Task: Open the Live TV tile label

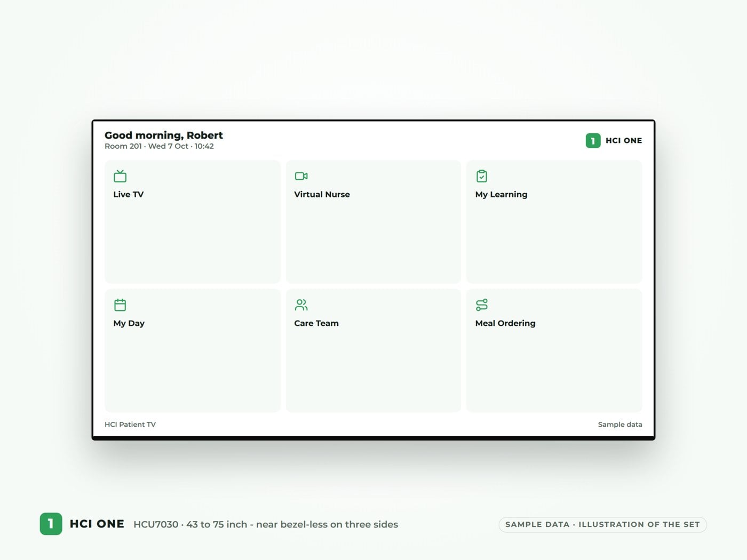Action: pyautogui.click(x=129, y=195)
